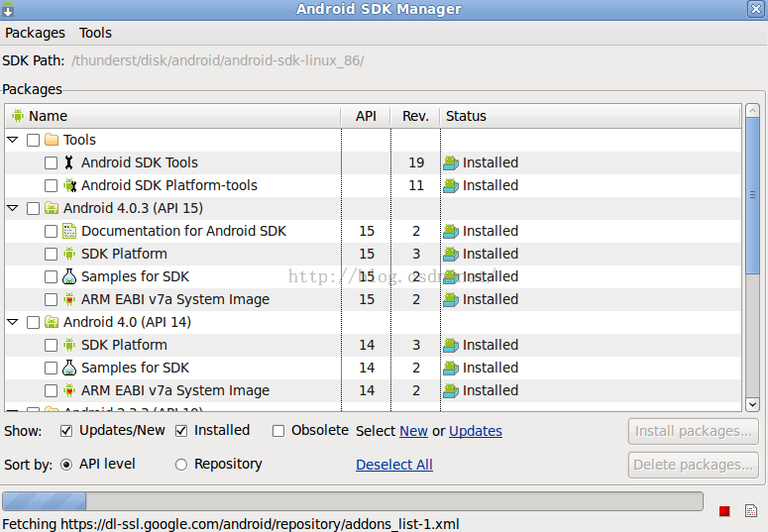Click the android icon in the Name column header
This screenshot has height=532, width=768.
[18, 116]
